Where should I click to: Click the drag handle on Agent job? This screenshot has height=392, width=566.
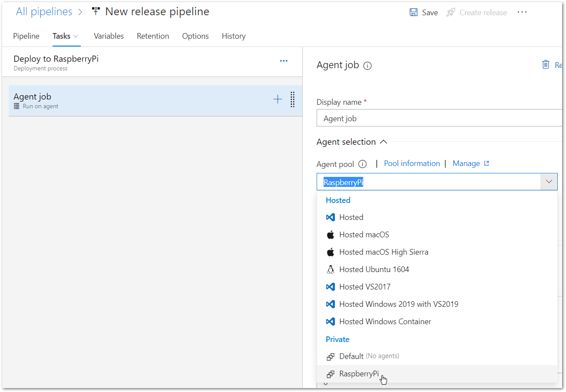click(x=292, y=100)
